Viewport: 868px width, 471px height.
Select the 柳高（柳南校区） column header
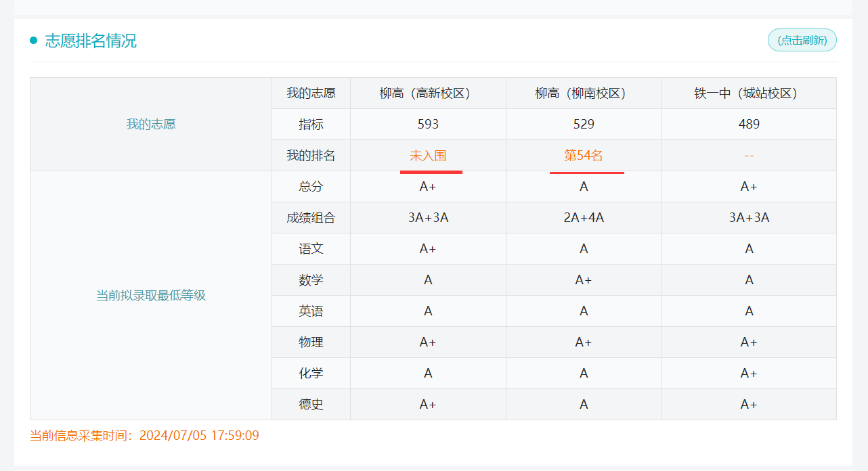pyautogui.click(x=584, y=93)
